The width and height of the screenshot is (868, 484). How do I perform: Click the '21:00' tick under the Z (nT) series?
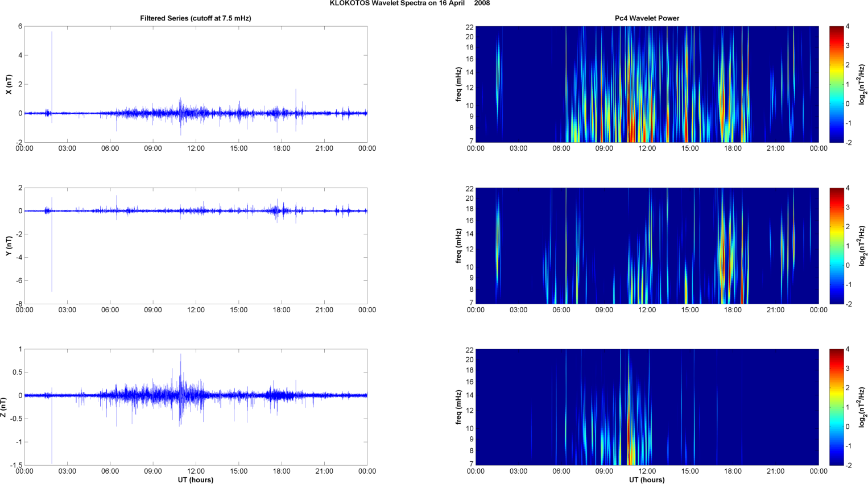click(324, 471)
